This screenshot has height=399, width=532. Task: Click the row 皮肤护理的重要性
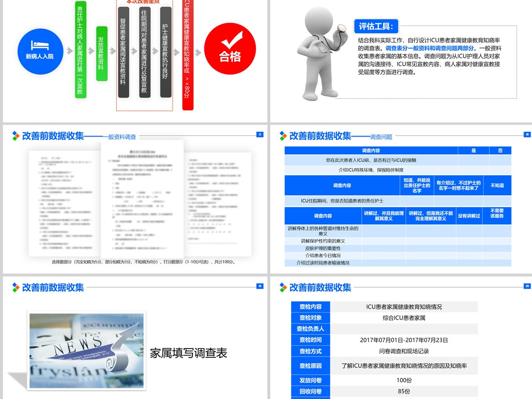point(398,248)
